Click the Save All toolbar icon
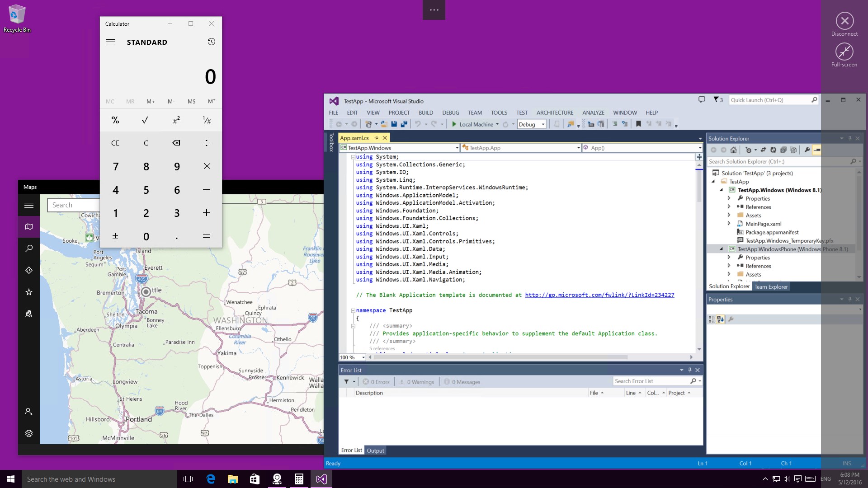 pyautogui.click(x=404, y=124)
